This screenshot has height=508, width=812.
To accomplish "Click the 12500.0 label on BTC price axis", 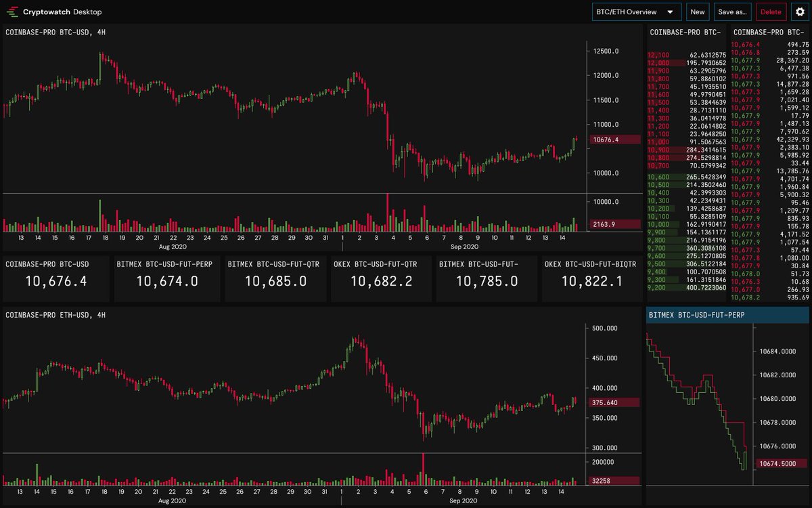I will [x=606, y=51].
